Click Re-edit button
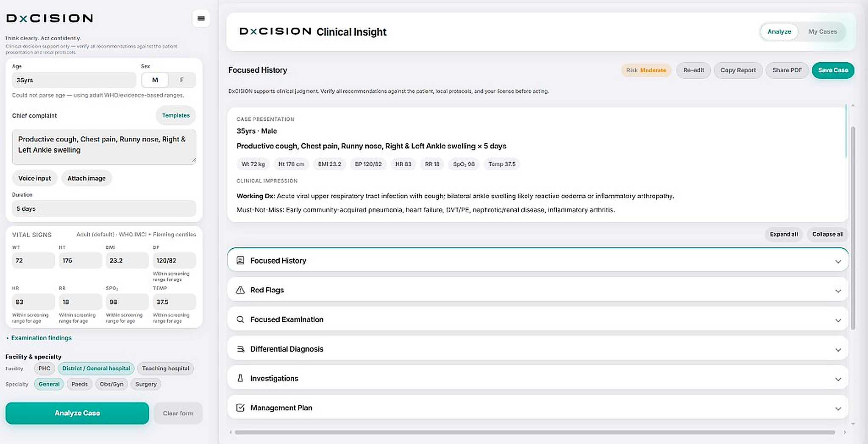This screenshot has height=444, width=868. 693,70
